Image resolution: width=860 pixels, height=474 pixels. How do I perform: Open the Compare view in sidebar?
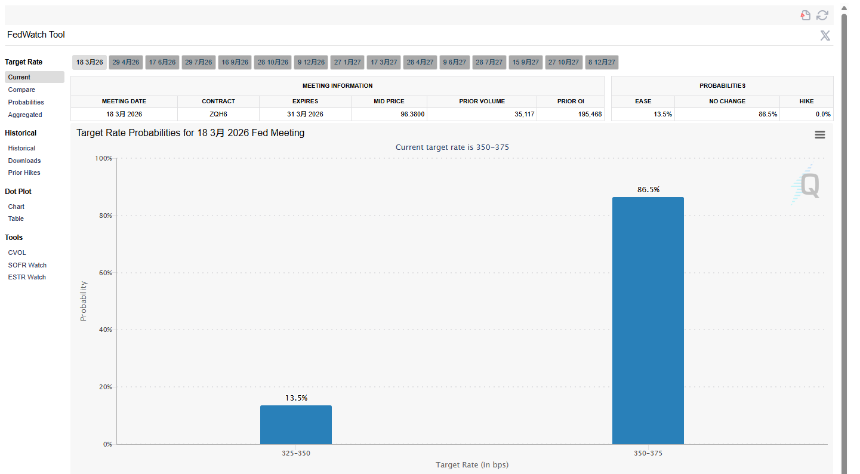[20, 90]
